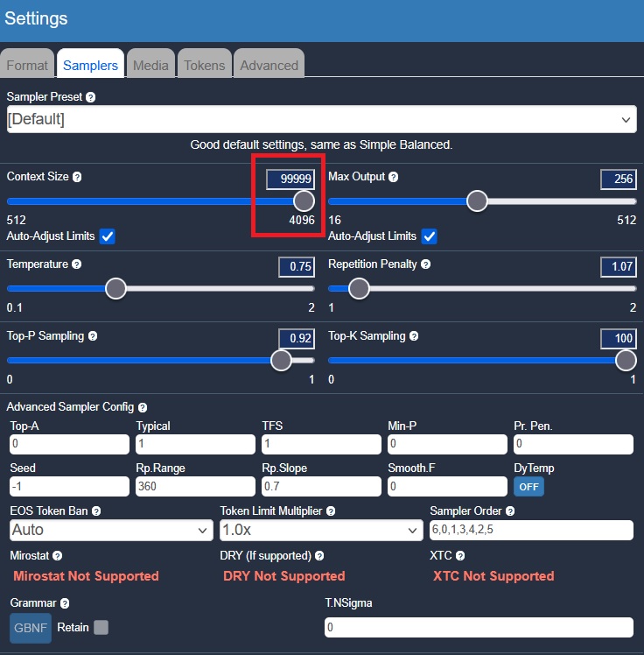
Task: Click the Typical input field
Action: pos(195,444)
